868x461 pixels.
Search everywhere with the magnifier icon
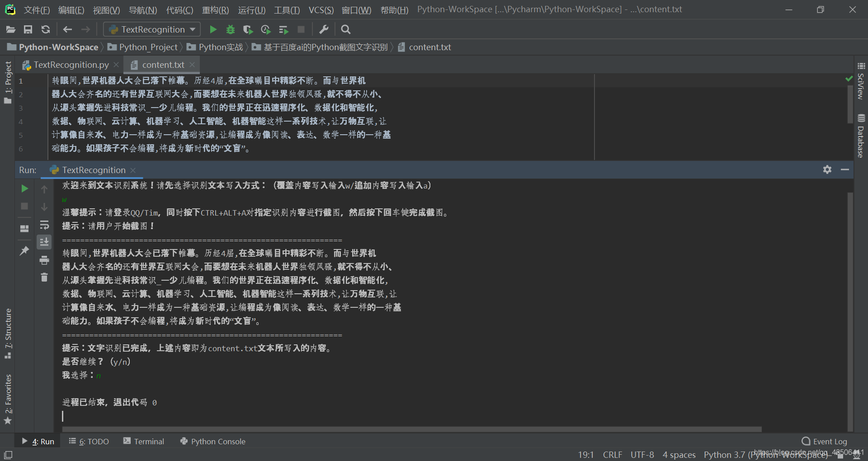click(346, 29)
